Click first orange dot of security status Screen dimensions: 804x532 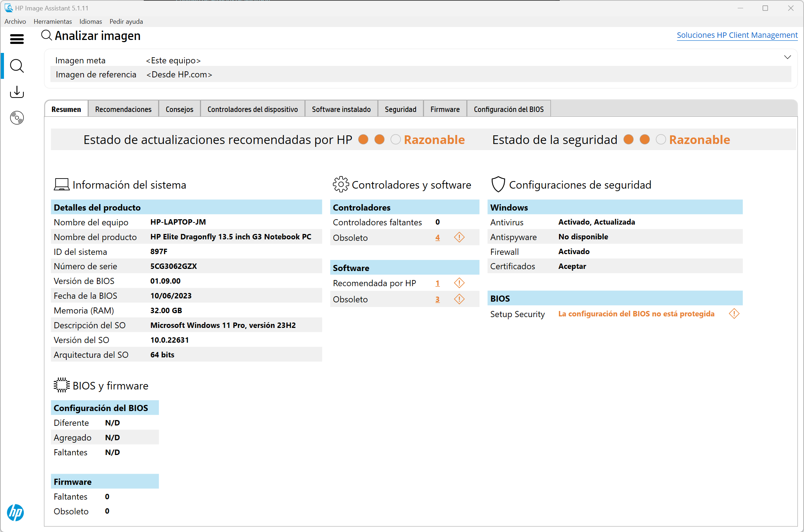click(x=628, y=139)
